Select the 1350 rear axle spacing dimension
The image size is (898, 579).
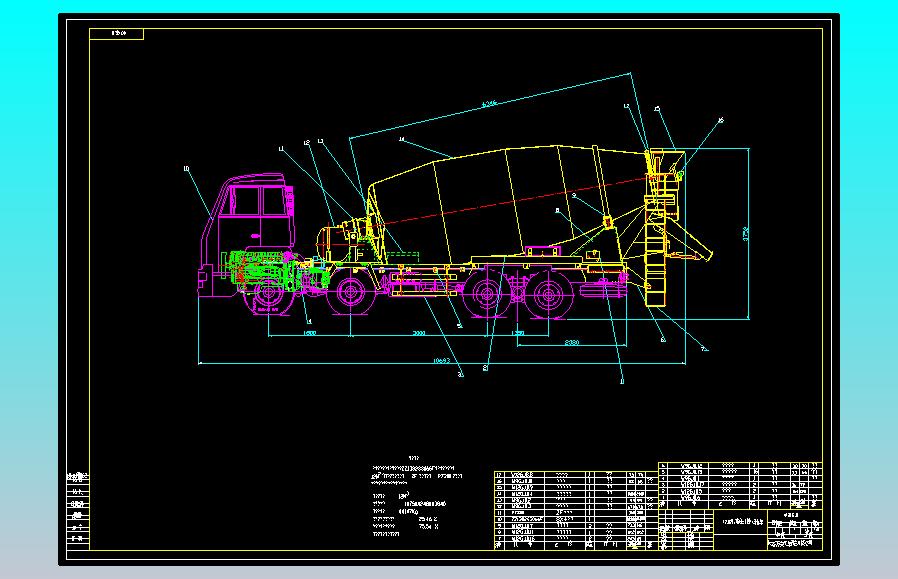518,333
